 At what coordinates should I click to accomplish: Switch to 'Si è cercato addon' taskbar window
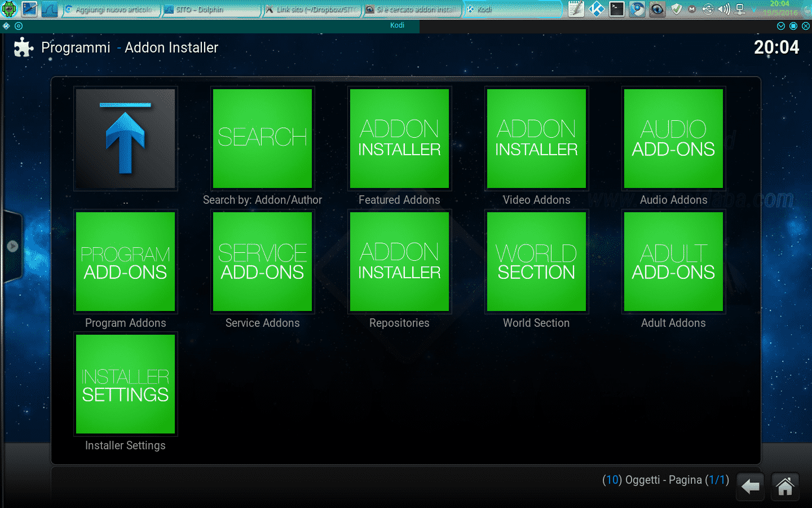(412, 10)
